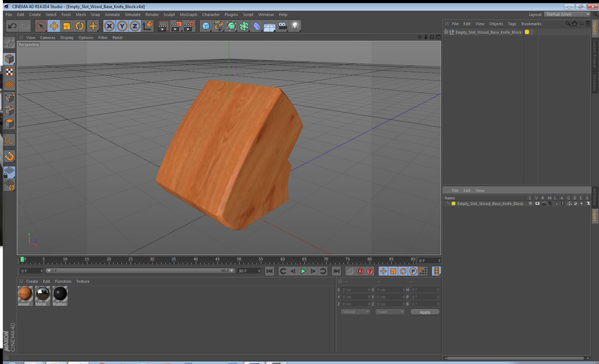599x364 pixels.
Task: Toggle scale keyframe recording
Action: click(x=393, y=271)
